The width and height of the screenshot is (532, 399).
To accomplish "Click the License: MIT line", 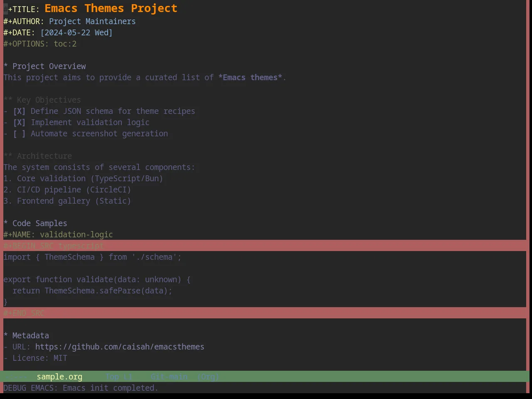I will click(35, 358).
